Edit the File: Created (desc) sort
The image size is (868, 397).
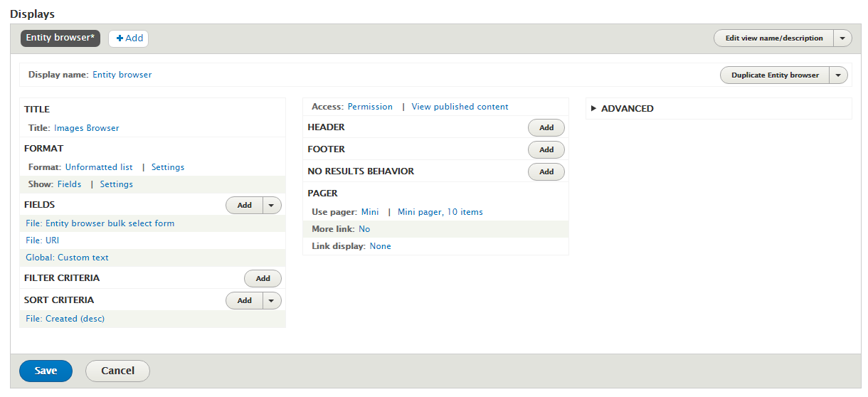[x=65, y=319]
